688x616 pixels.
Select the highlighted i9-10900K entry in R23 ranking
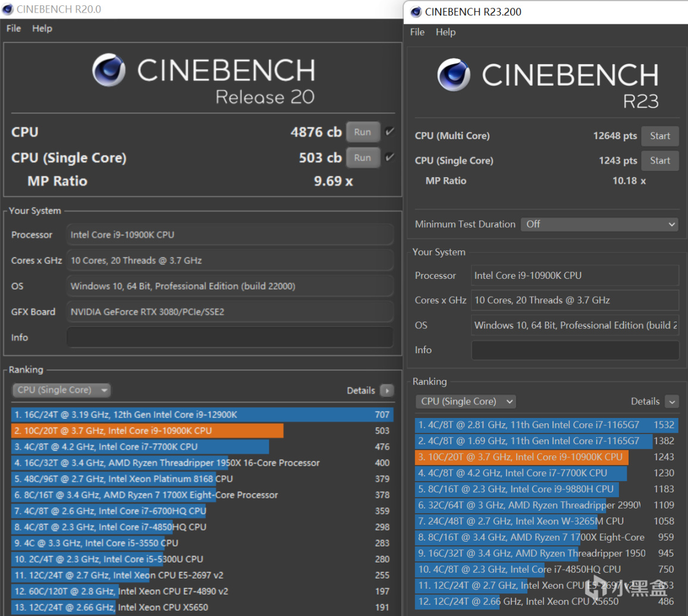coord(522,457)
